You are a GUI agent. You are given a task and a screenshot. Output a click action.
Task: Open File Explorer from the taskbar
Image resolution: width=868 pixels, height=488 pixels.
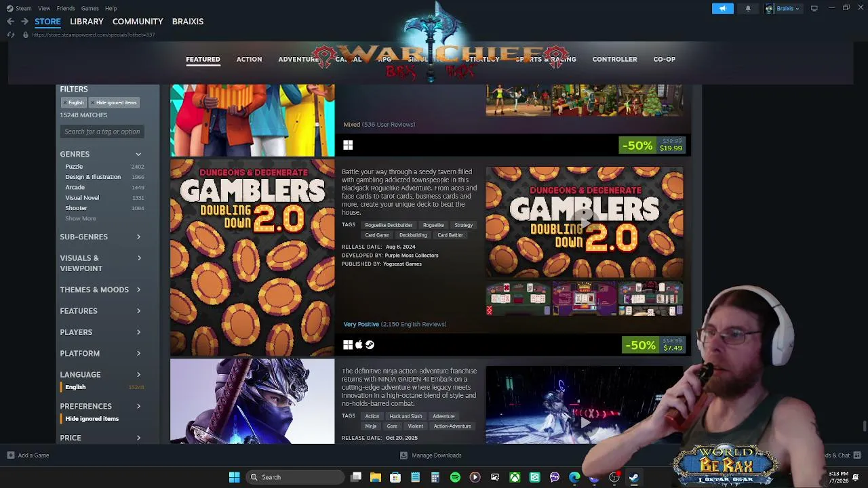click(376, 477)
